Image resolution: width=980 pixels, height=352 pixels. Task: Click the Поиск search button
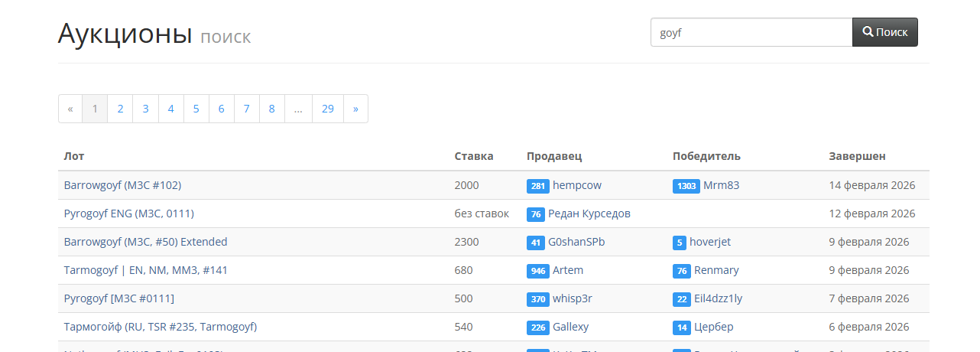coord(884,32)
